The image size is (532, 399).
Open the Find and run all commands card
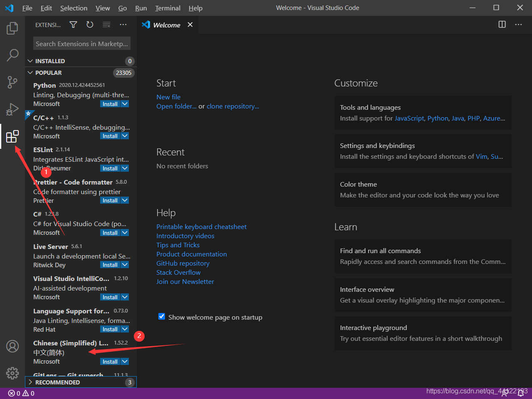click(423, 256)
